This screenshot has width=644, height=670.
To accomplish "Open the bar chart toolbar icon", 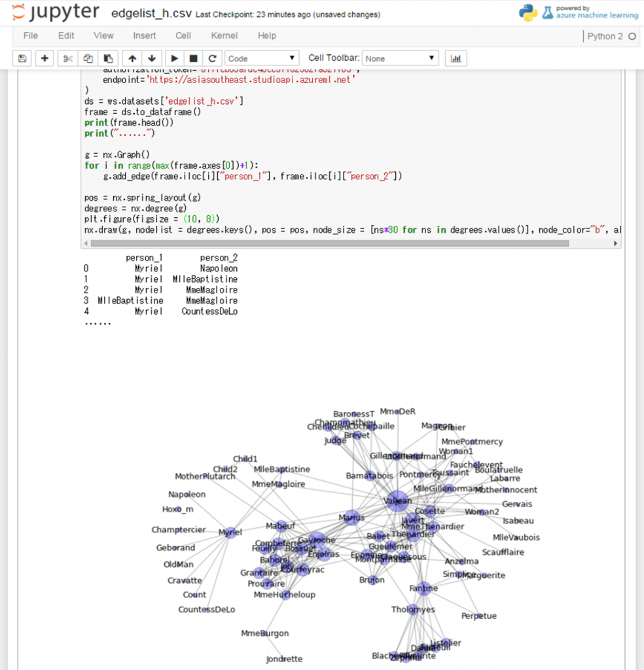I will pos(456,58).
